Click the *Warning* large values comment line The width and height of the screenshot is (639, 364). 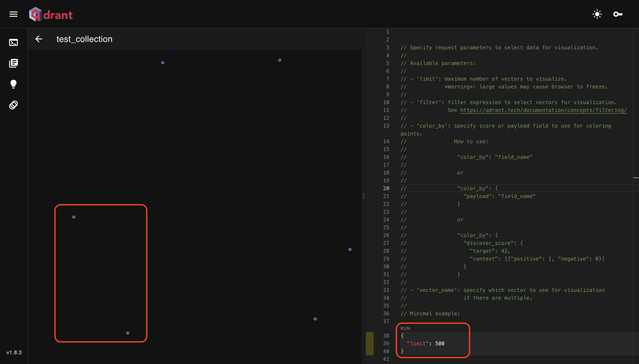point(526,87)
